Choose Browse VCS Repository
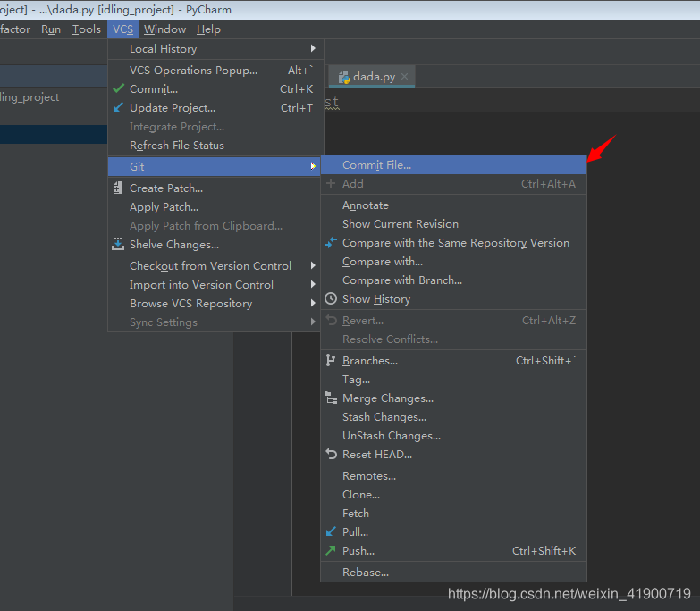The width and height of the screenshot is (700, 611). [215, 304]
